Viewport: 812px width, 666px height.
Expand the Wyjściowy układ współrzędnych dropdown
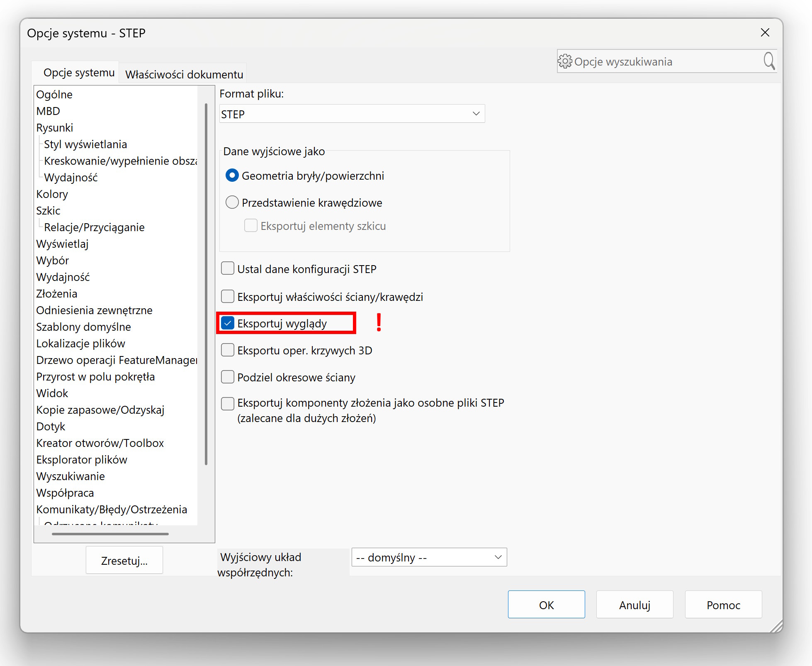point(429,557)
